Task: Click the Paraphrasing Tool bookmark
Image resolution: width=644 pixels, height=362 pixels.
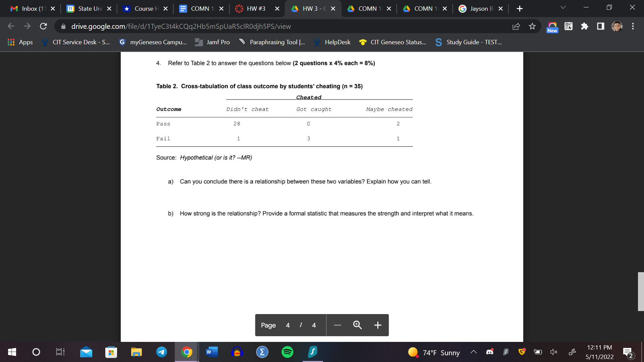Action: pos(272,42)
